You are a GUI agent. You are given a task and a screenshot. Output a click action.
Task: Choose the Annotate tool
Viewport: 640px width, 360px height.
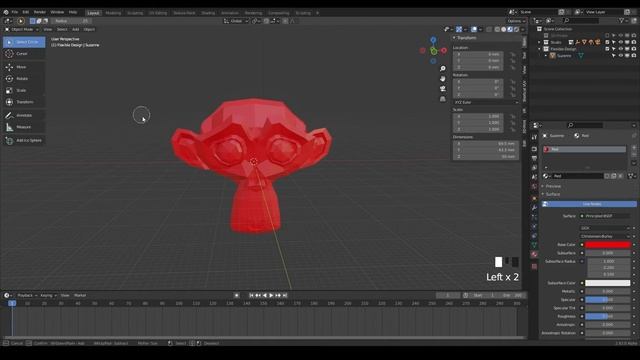pyautogui.click(x=24, y=116)
